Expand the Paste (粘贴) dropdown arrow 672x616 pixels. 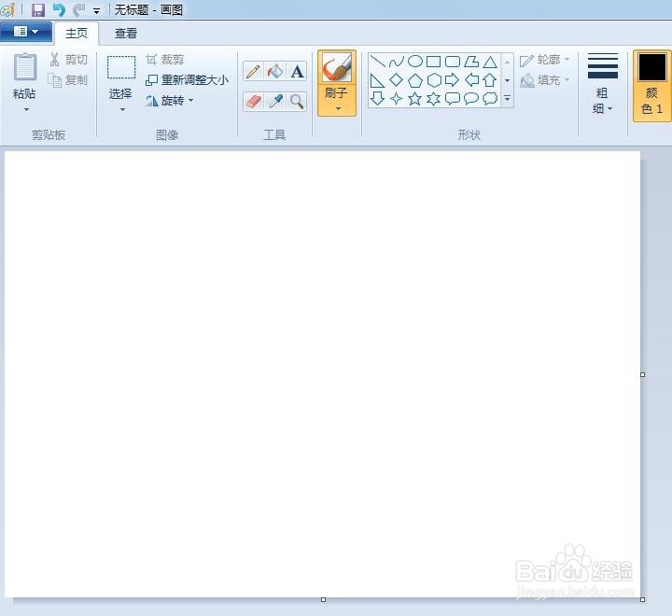[26, 110]
